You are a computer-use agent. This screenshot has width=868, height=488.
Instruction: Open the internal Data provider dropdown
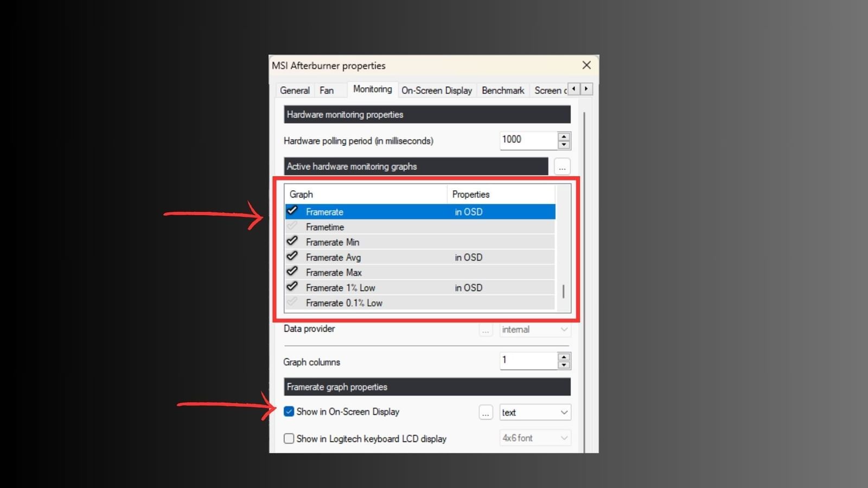pos(535,329)
